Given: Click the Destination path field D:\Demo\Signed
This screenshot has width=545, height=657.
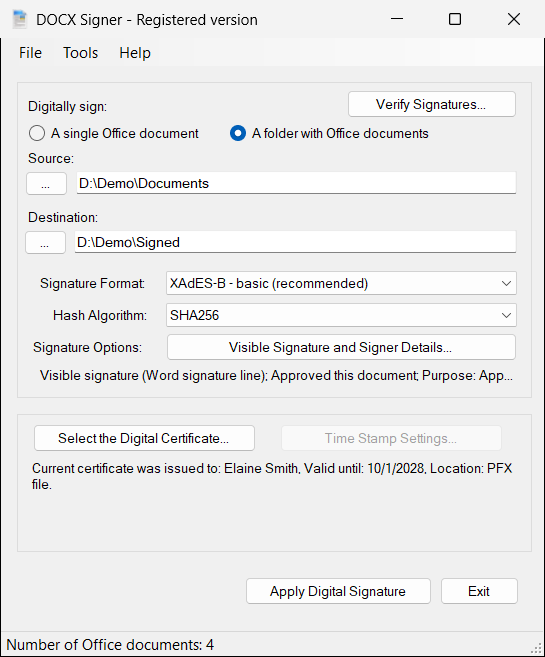Looking at the screenshot, I should 295,242.
